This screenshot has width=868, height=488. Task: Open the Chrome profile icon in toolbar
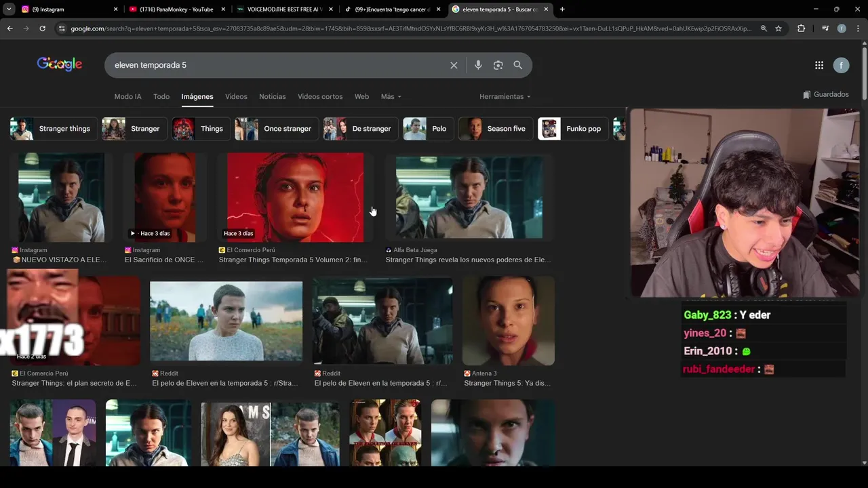click(x=842, y=28)
